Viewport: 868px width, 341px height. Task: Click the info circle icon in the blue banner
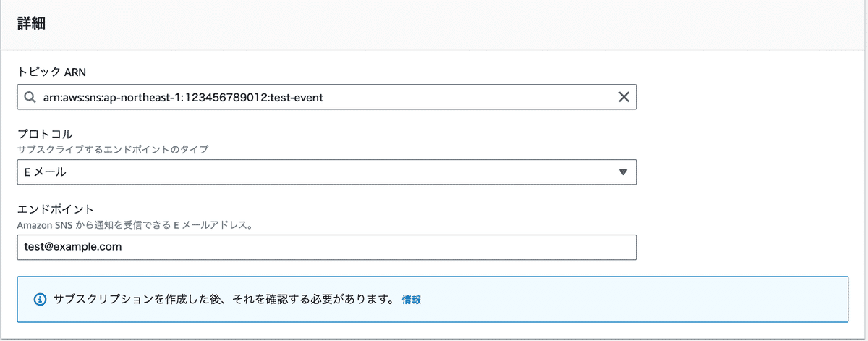click(x=40, y=299)
